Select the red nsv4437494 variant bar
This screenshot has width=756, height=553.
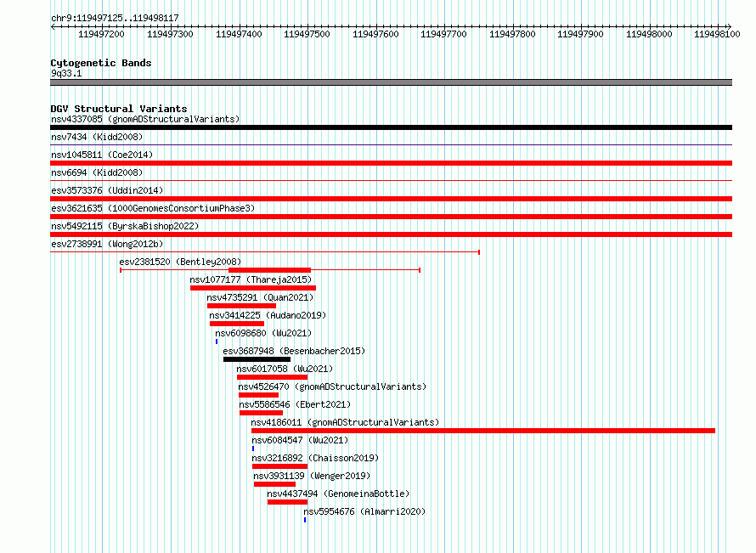[x=287, y=502]
